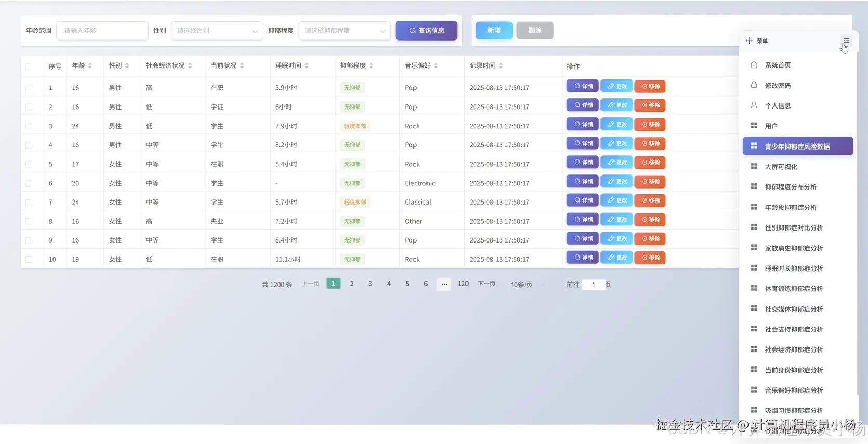This screenshot has height=444, width=868.
Task: Click the move cross icon beside 菜单
Action: click(749, 41)
